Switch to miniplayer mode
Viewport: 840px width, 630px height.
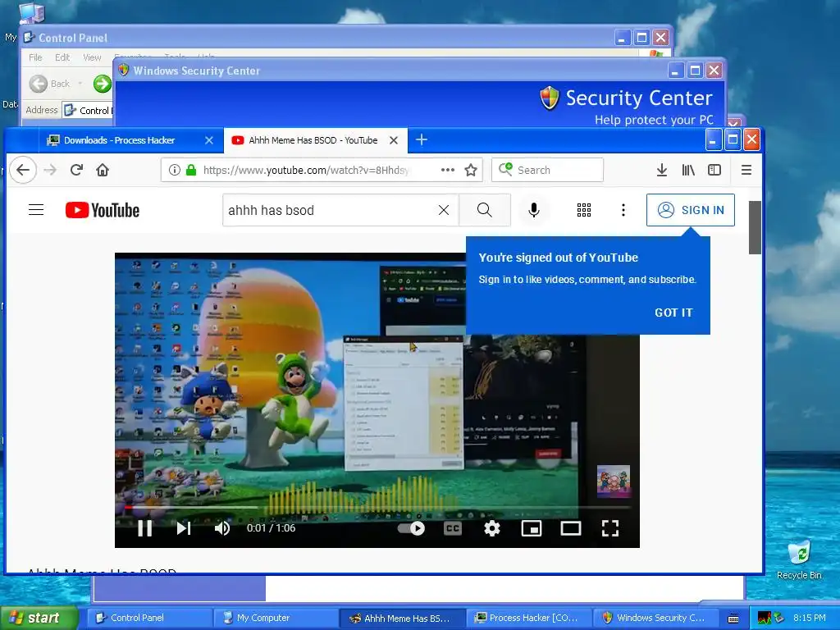532,528
